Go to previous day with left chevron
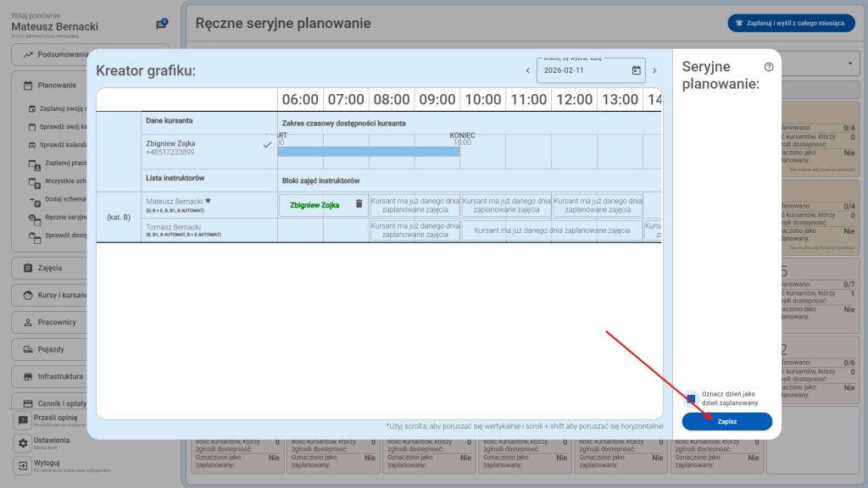This screenshot has width=868, height=488. [527, 70]
